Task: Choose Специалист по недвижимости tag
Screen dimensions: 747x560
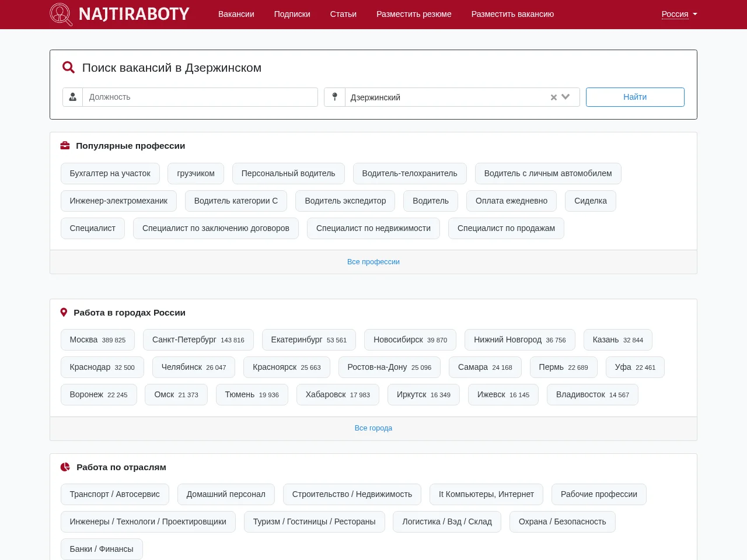Action: [x=373, y=228]
